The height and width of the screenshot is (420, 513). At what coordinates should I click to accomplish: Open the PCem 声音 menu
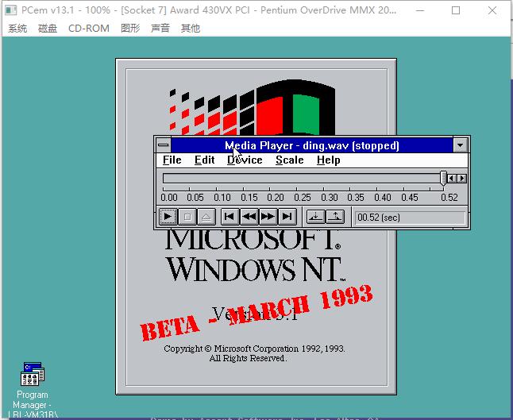(x=160, y=29)
